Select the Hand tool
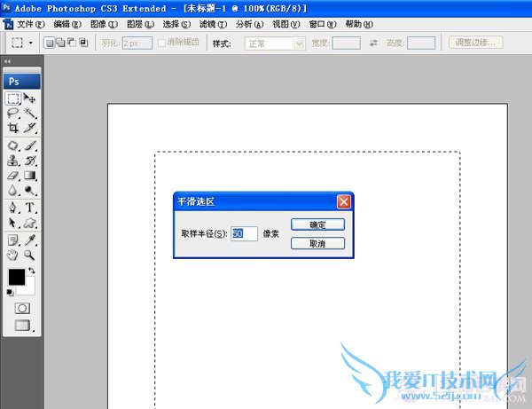 point(13,255)
